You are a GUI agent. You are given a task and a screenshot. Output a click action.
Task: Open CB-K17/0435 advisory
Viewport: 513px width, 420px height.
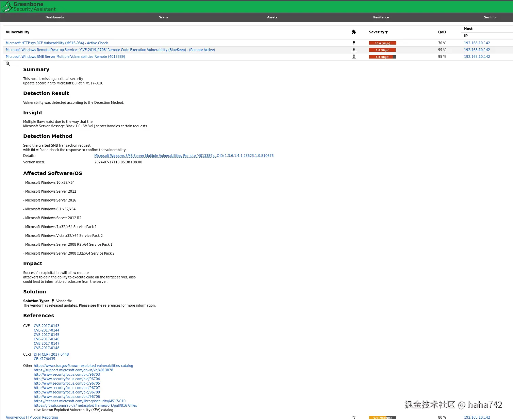coord(45,359)
